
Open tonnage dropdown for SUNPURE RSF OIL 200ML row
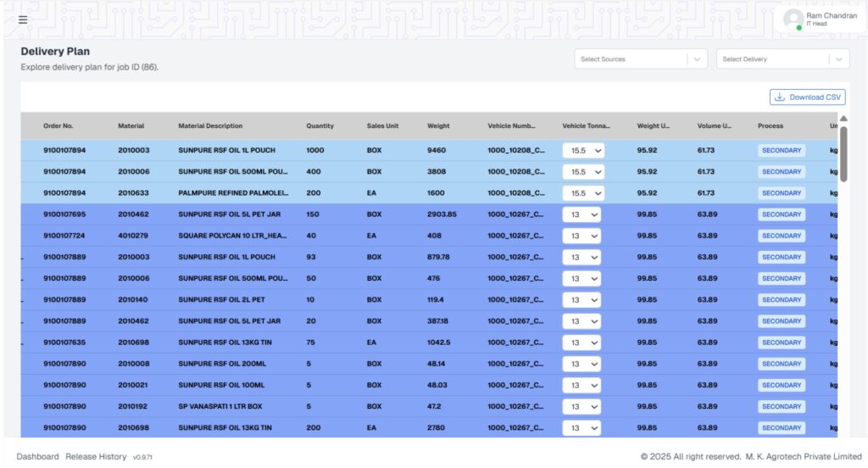[581, 364]
